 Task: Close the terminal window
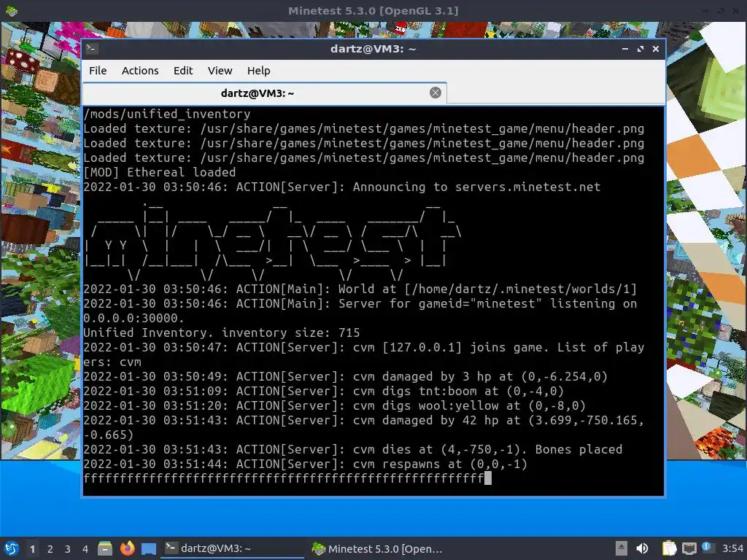point(656,49)
